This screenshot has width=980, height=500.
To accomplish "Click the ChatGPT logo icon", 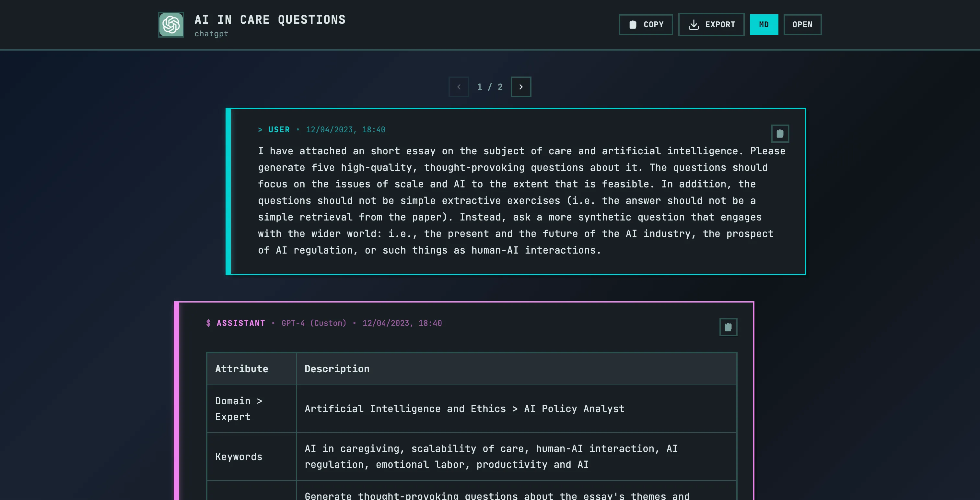I will click(x=170, y=24).
